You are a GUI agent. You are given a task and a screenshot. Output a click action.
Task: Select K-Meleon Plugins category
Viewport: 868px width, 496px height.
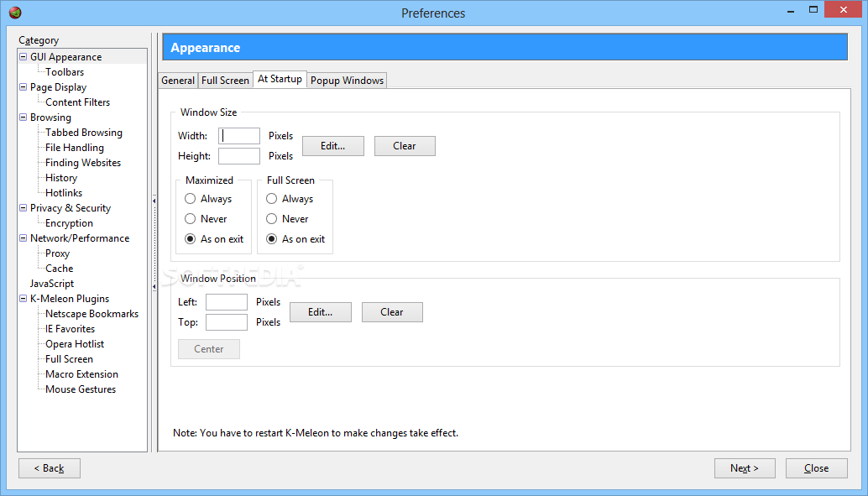pyautogui.click(x=70, y=299)
